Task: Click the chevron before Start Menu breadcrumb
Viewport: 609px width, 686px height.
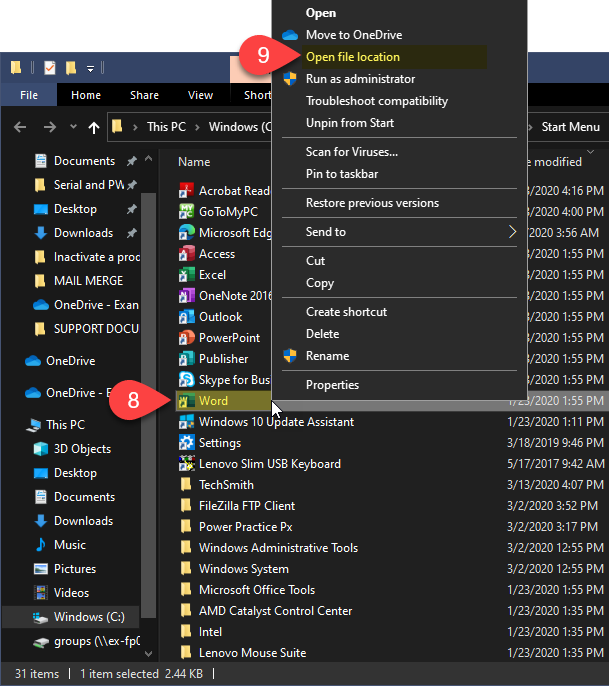Action: coord(531,127)
